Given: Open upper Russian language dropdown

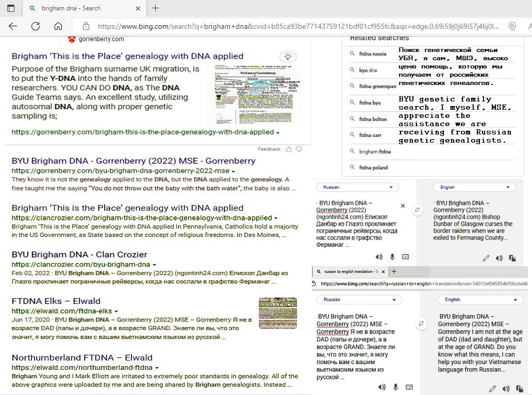Looking at the screenshot, I should (x=357, y=187).
